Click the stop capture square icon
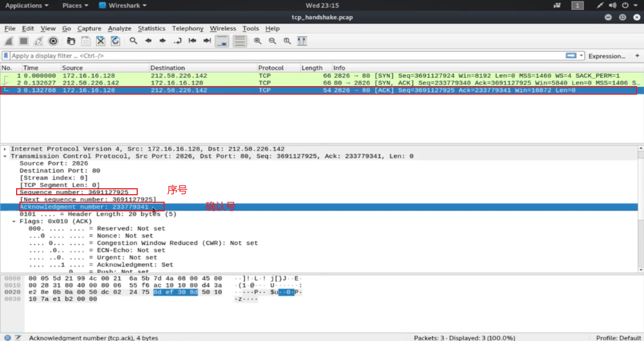 click(24, 41)
